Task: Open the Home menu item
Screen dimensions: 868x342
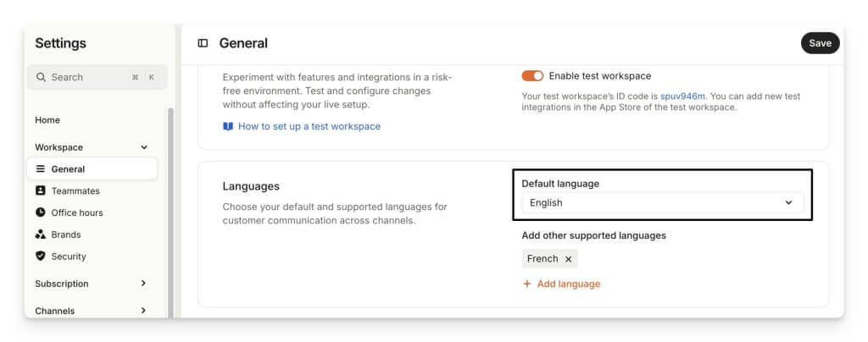Action: [x=47, y=120]
